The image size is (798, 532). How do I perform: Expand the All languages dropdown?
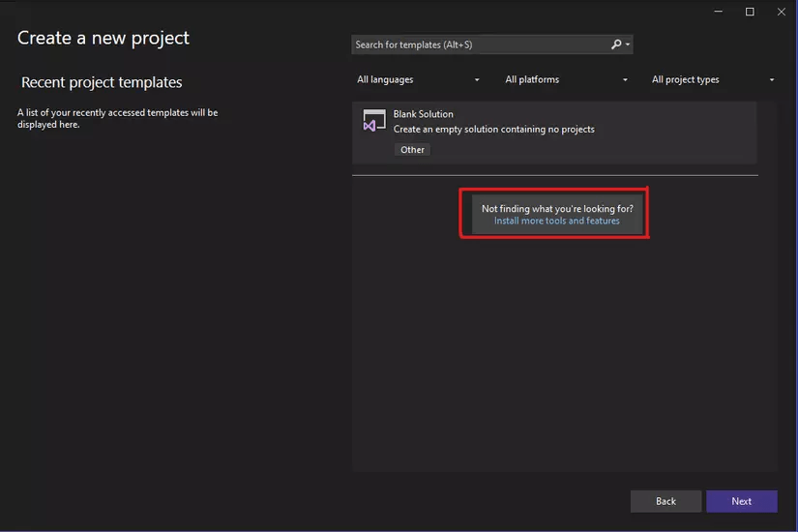tap(418, 79)
